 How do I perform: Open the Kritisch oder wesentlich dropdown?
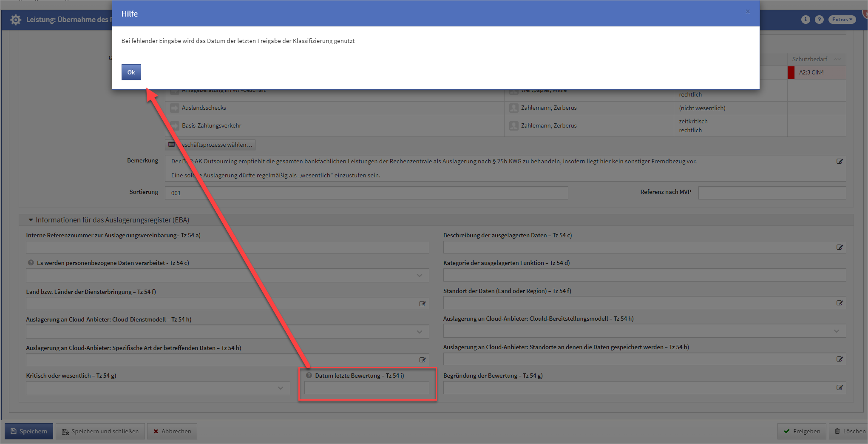[280, 388]
